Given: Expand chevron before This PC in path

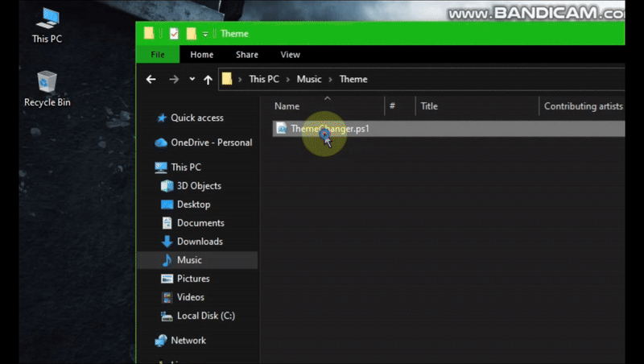Looking at the screenshot, I should click(x=240, y=79).
